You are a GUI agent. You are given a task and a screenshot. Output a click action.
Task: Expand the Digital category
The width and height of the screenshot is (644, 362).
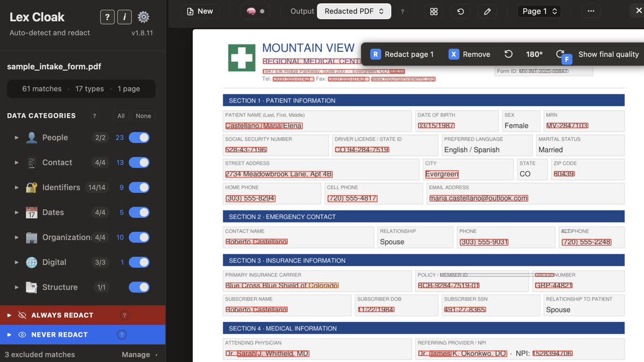(x=17, y=262)
